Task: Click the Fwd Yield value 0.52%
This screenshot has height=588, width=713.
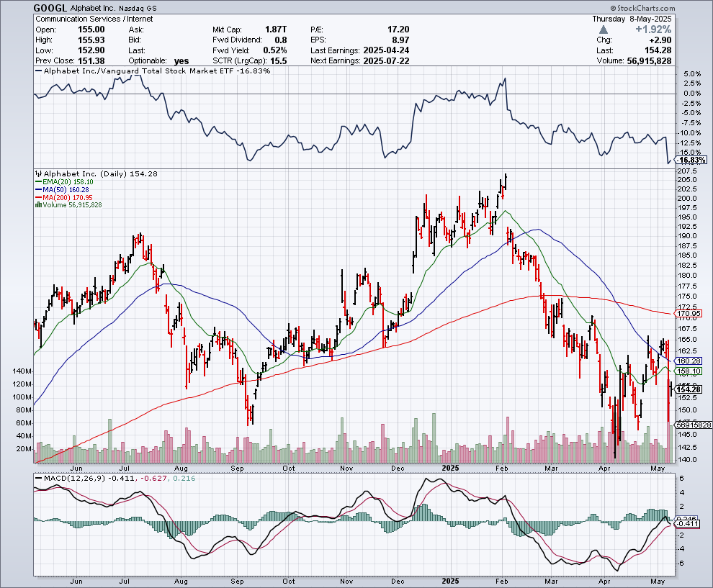Action: click(x=274, y=50)
